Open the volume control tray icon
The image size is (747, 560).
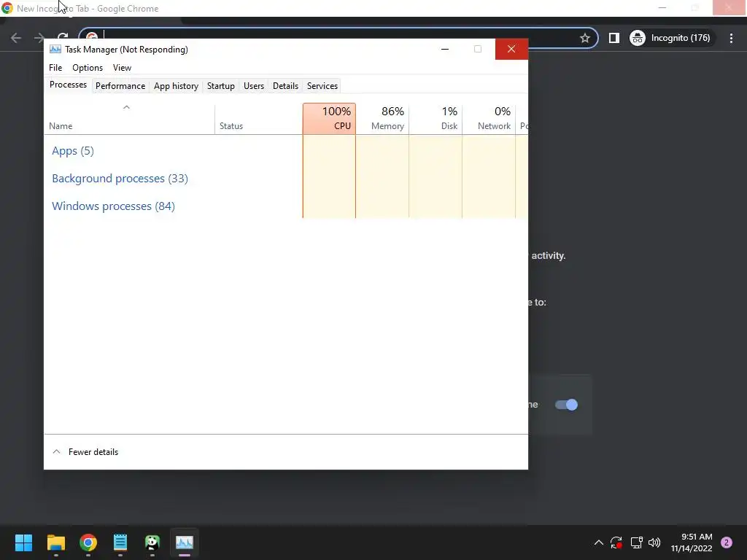[x=654, y=542]
